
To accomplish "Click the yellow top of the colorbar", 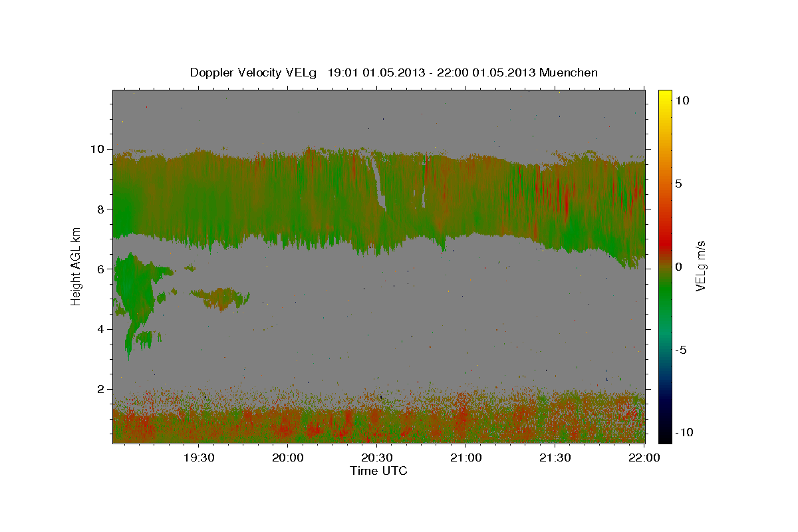I will [665, 96].
